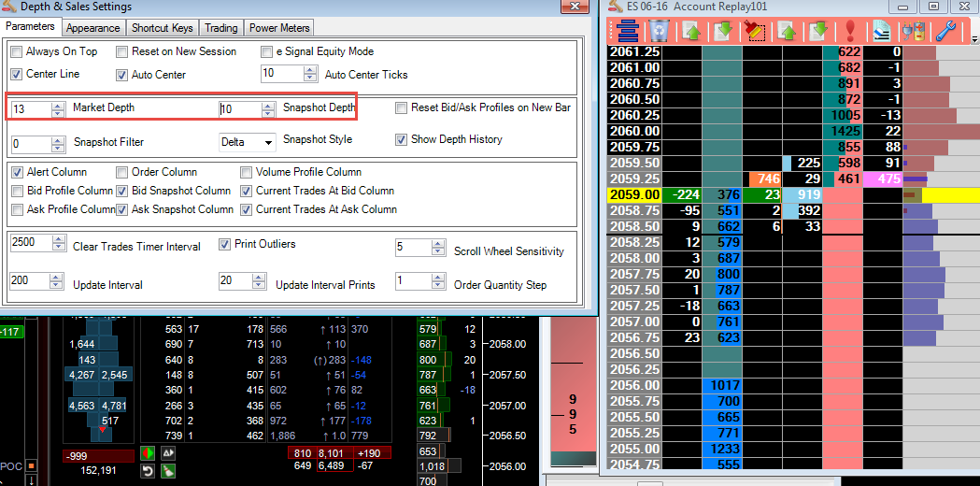Click the Auto Center Ticks spinner arrows
The width and height of the screenshot is (980, 486).
click(x=310, y=74)
